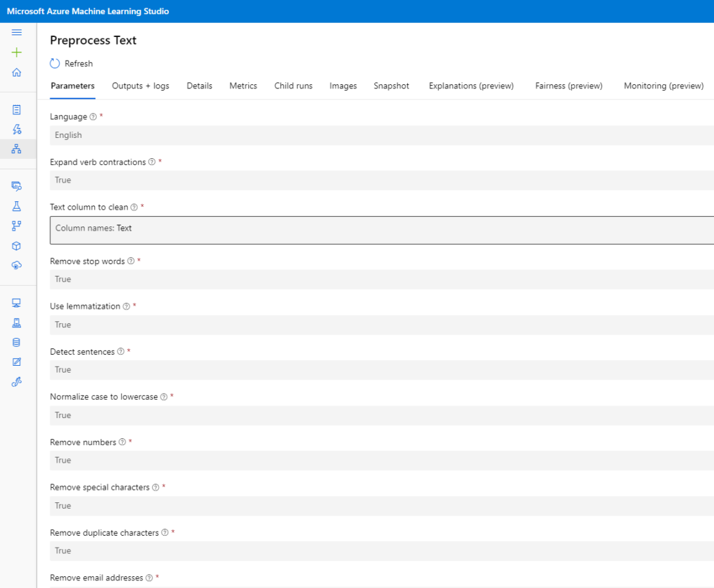
Task: Click the Preprocess Text heading
Action: (93, 40)
